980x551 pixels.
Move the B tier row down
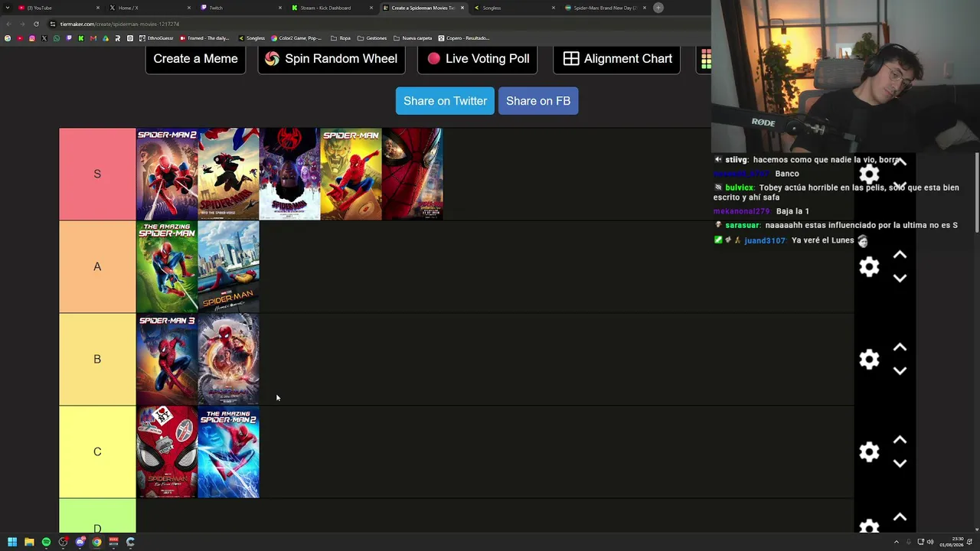900,371
